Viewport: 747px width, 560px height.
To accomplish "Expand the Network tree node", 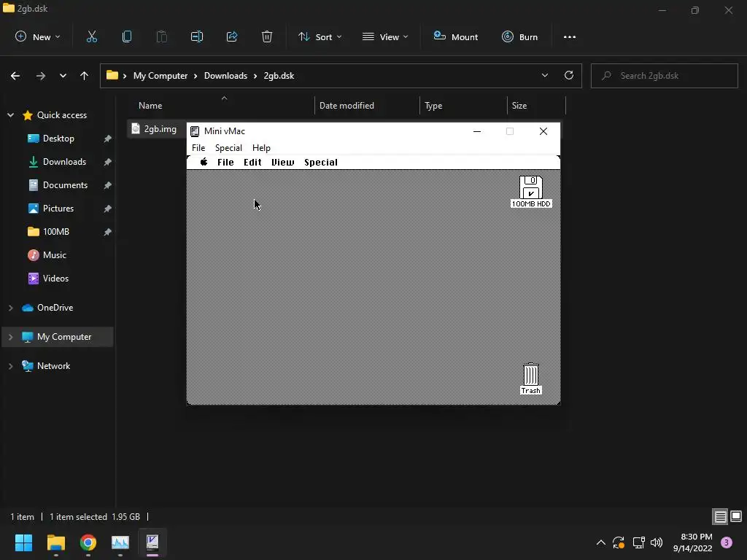I will tap(10, 366).
